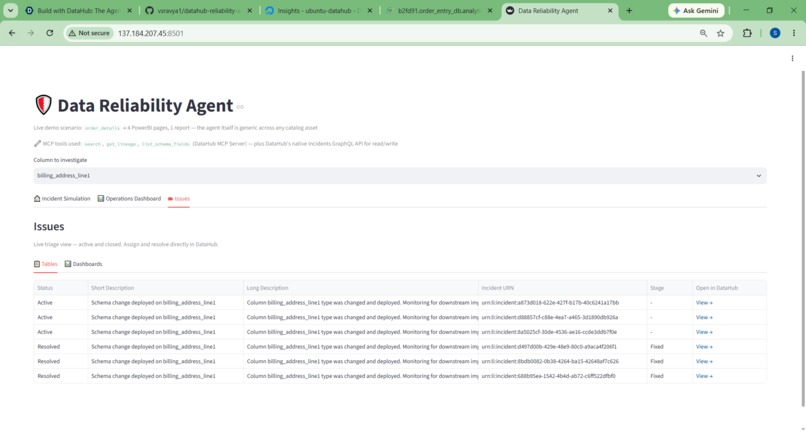Click the Not secure warning badge
Image resolution: width=806 pixels, height=432 pixels.
[90, 33]
